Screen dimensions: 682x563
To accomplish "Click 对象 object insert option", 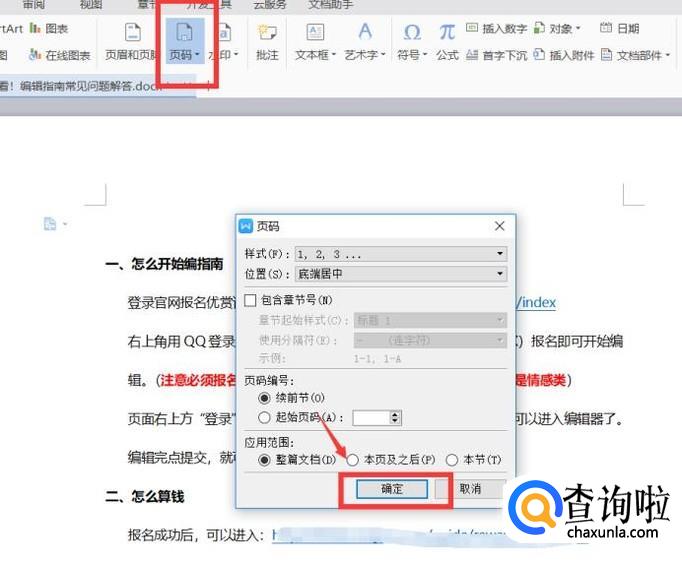I will click(557, 29).
